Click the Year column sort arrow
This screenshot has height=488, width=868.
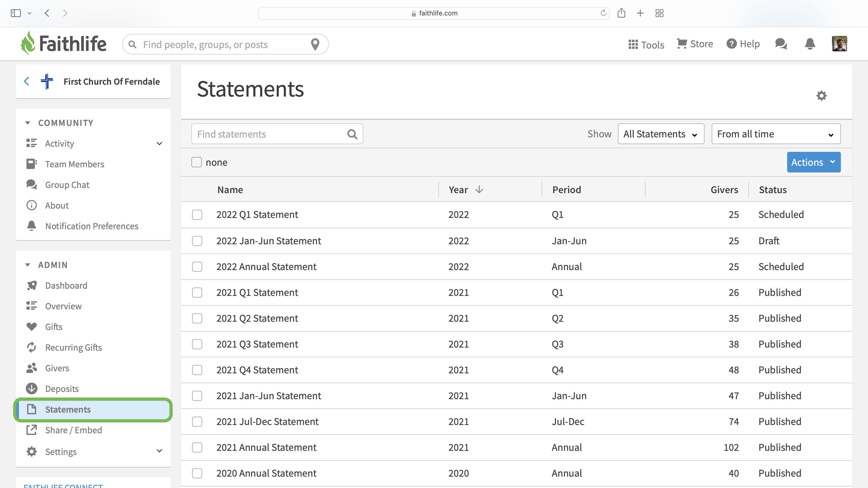tap(479, 190)
